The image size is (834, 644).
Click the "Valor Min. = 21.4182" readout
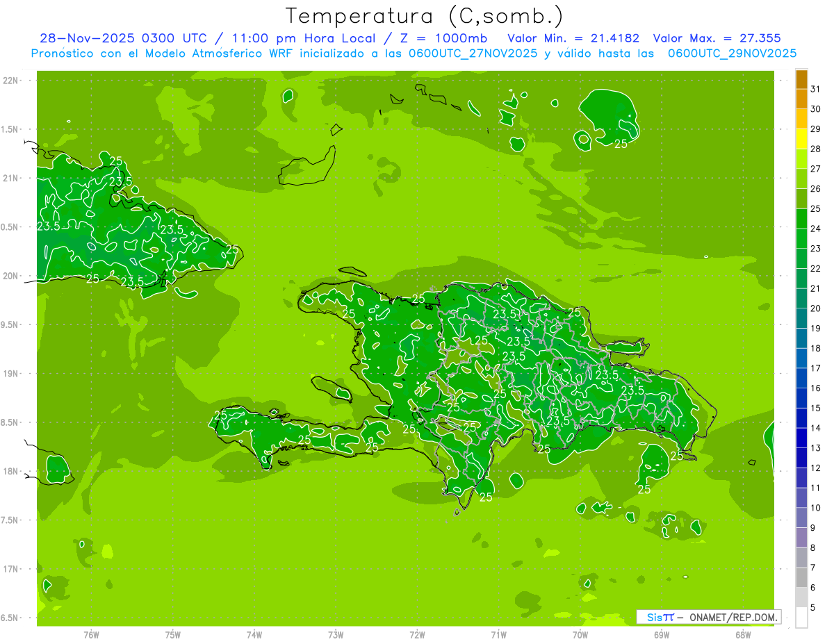[573, 38]
